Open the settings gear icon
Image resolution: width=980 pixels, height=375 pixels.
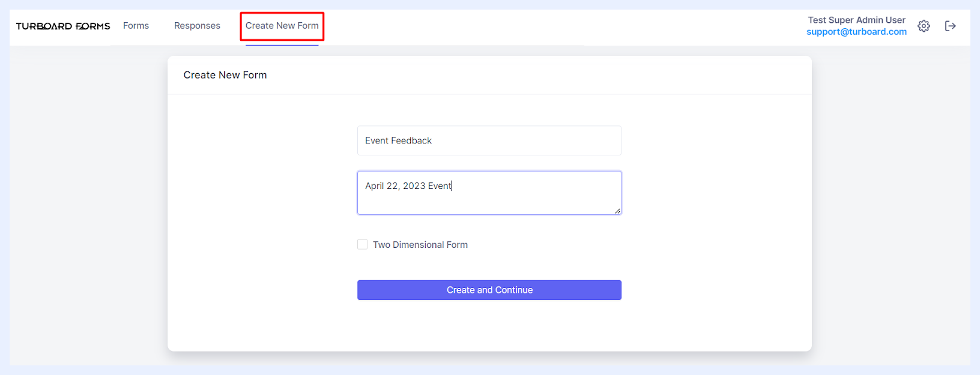(924, 26)
